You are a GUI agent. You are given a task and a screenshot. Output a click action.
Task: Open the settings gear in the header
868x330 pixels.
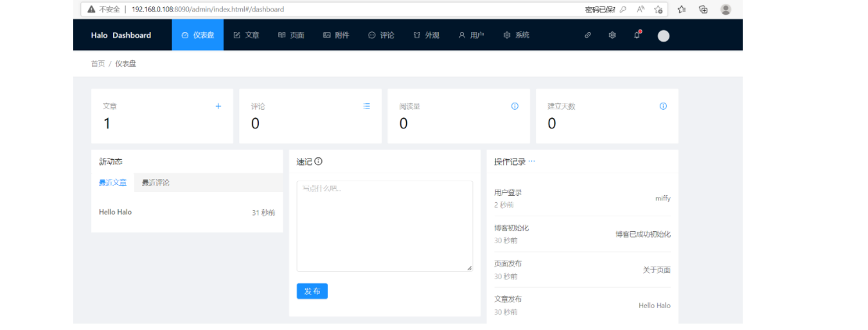point(612,35)
